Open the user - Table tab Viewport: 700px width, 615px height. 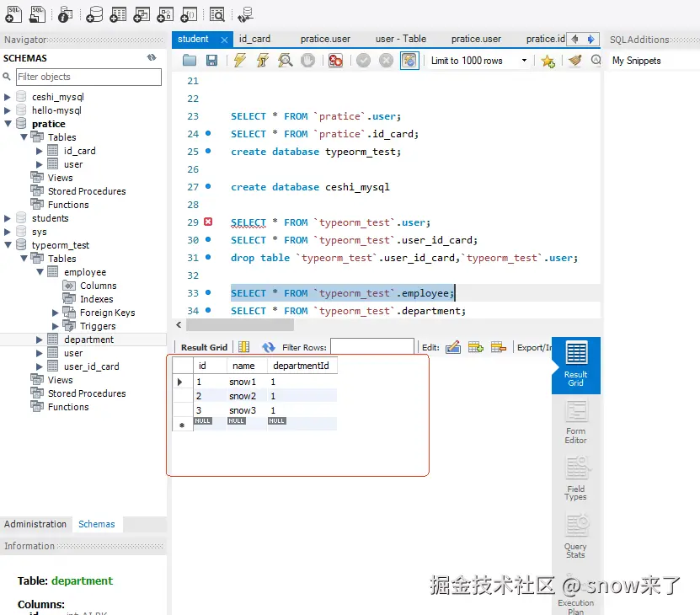(401, 39)
